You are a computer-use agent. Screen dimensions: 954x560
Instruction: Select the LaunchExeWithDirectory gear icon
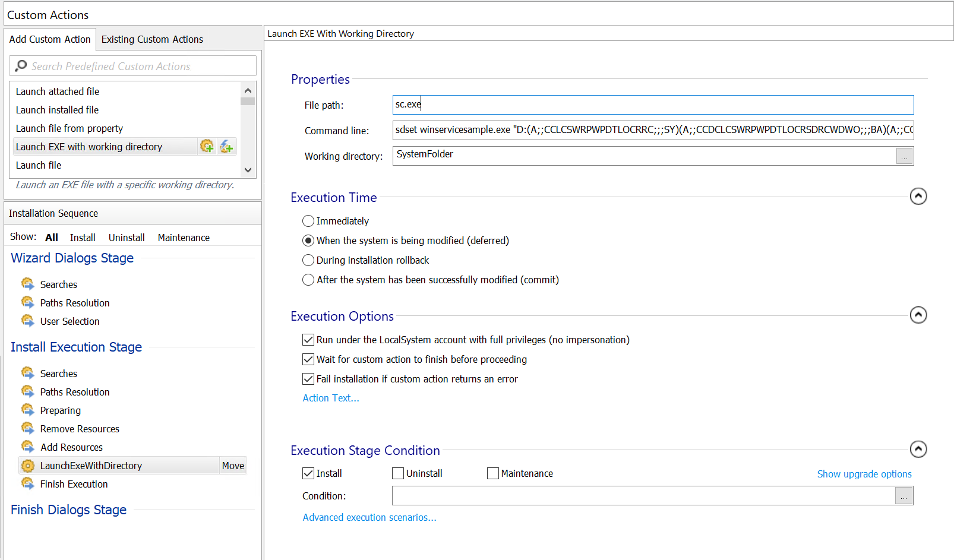pos(28,466)
